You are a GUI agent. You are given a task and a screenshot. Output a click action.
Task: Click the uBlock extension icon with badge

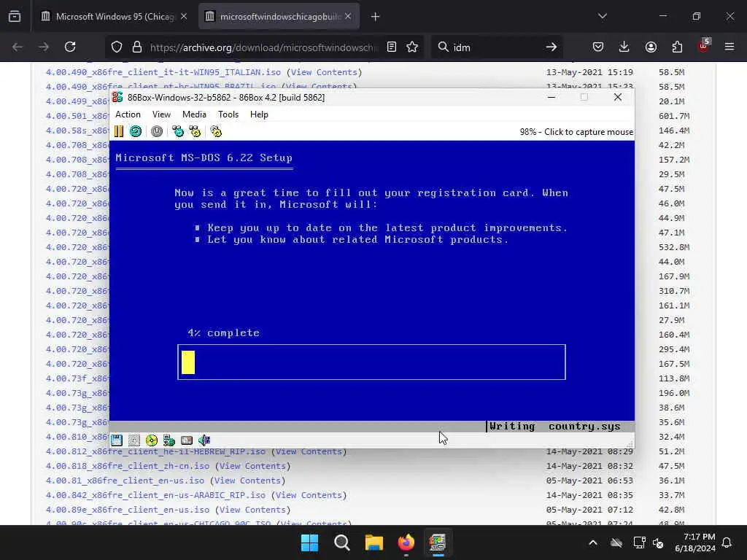coord(704,46)
